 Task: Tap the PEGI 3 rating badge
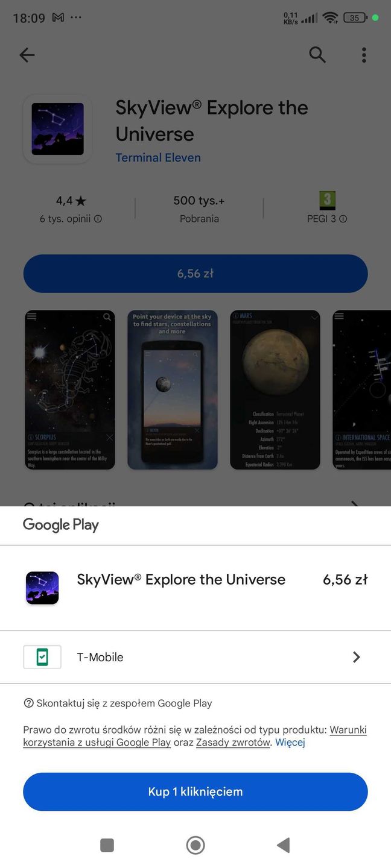[327, 200]
